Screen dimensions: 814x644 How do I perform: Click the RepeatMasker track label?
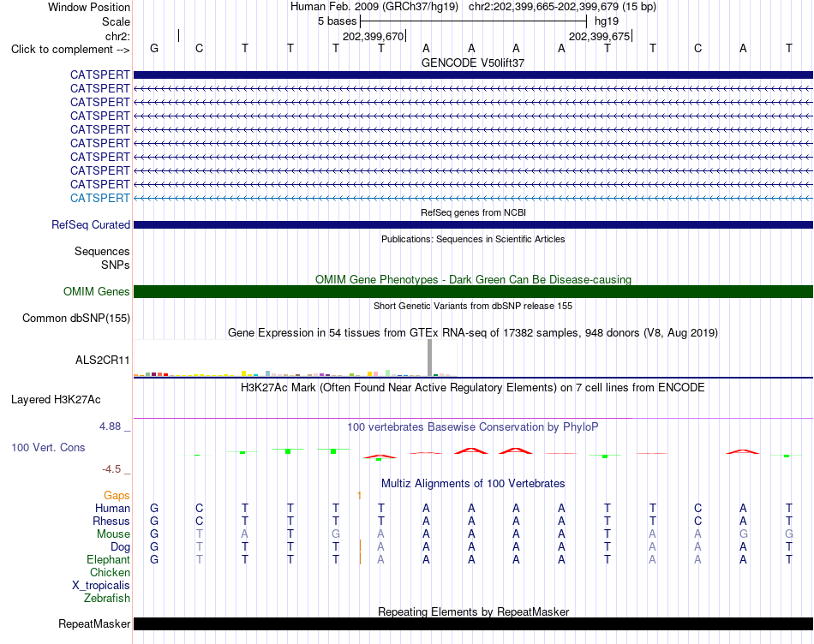coord(94,623)
